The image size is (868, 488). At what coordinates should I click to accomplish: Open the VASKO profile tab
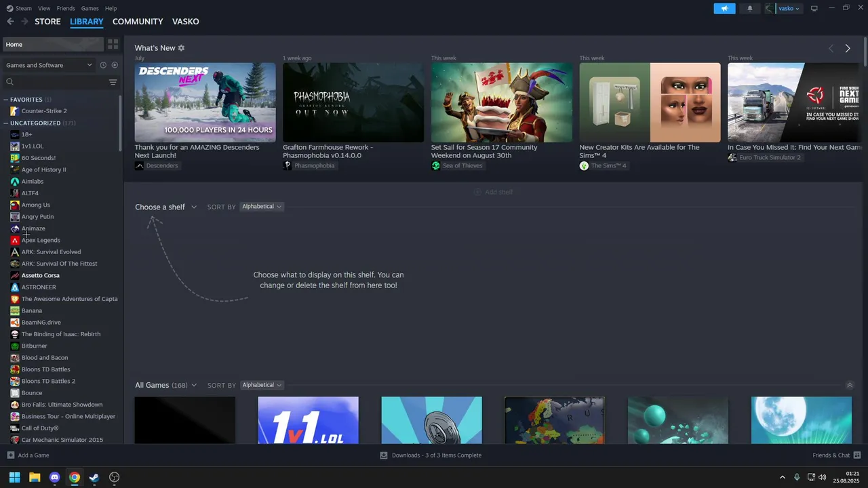point(186,22)
